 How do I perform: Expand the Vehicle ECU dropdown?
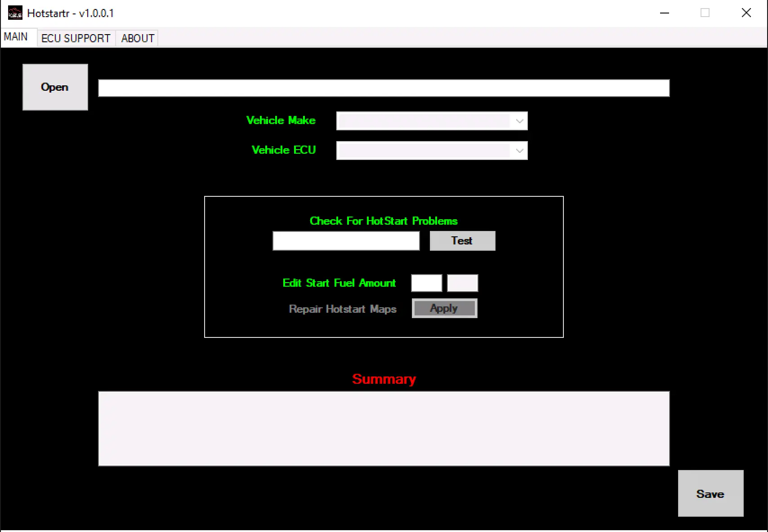coord(432,150)
